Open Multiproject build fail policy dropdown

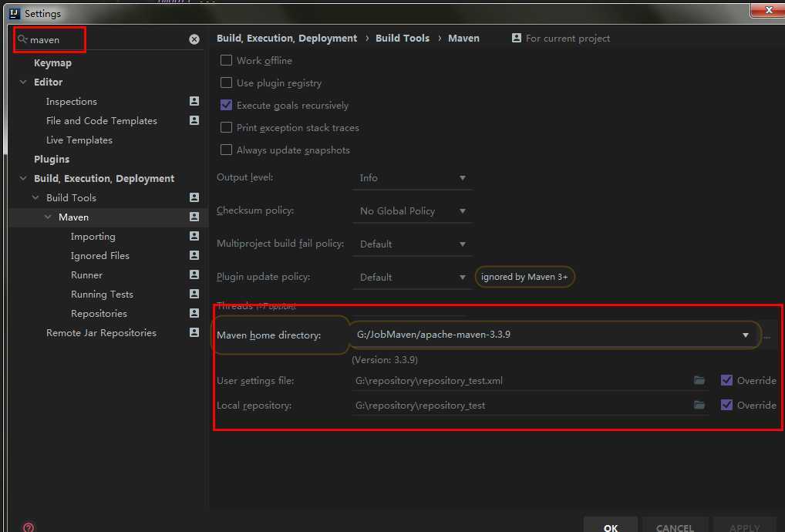click(x=413, y=244)
